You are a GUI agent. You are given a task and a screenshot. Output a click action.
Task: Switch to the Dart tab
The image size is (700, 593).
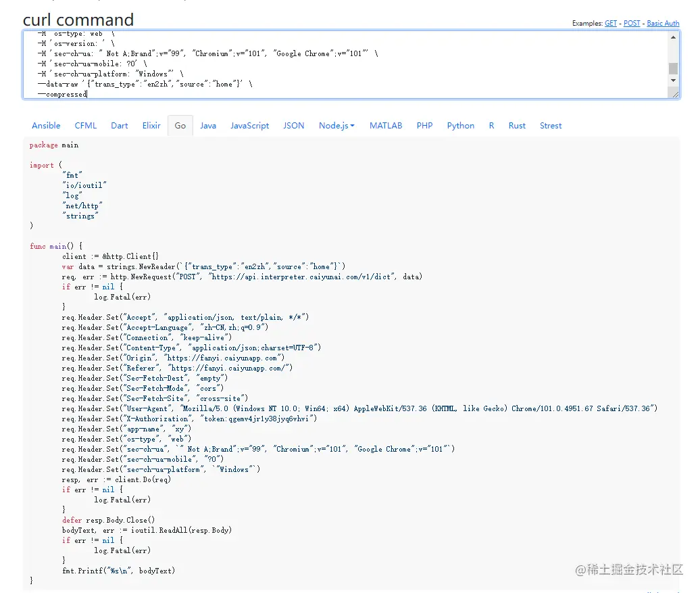[x=119, y=126]
